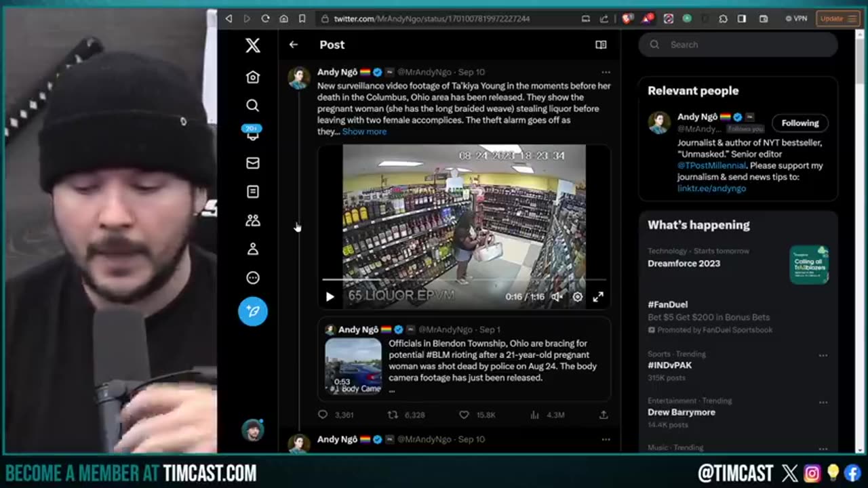Open Profile icon in X sidebar
This screenshot has width=868, height=488.
(x=252, y=249)
